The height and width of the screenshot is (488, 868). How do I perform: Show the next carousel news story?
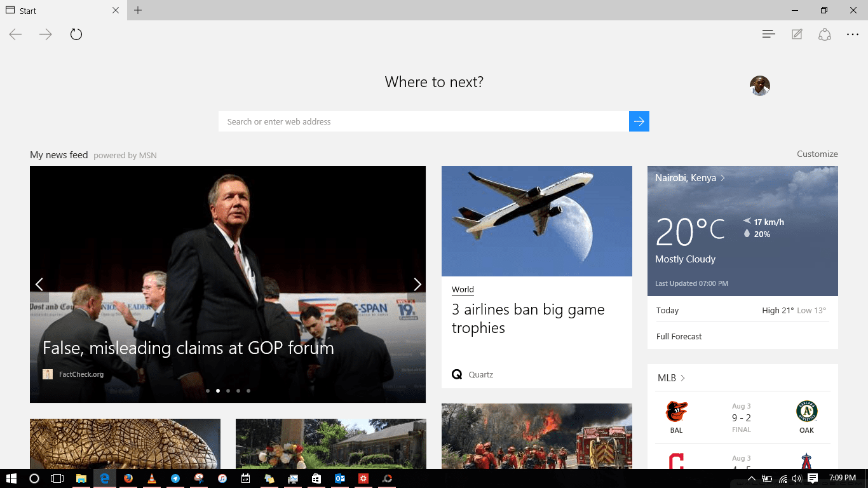(417, 284)
